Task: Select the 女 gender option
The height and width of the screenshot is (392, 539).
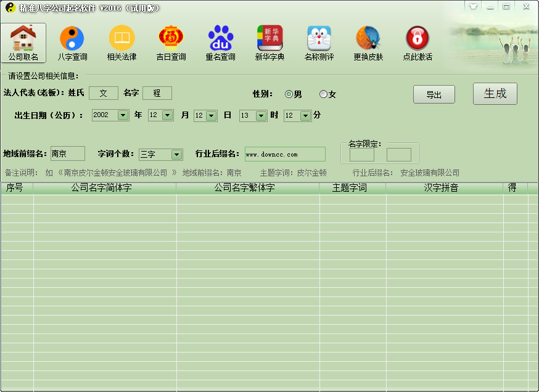Action: 323,94
